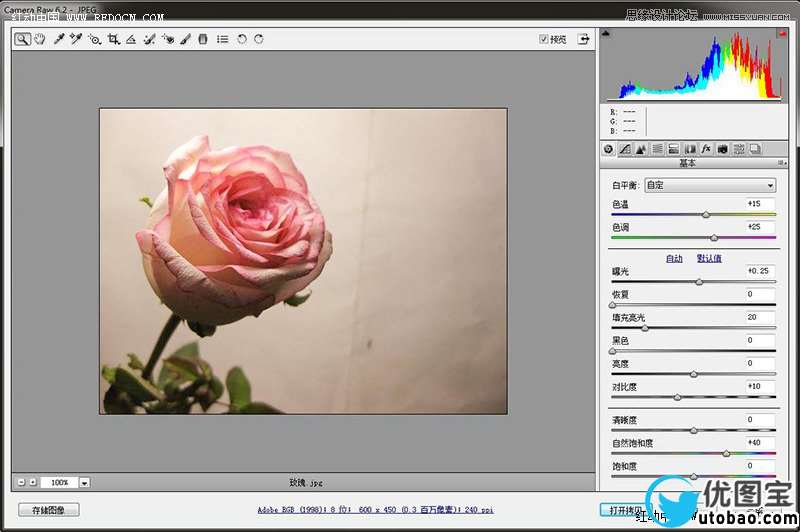Click the 填充亮光 value field showing 20
Screen dimensions: 800x532
[760, 317]
